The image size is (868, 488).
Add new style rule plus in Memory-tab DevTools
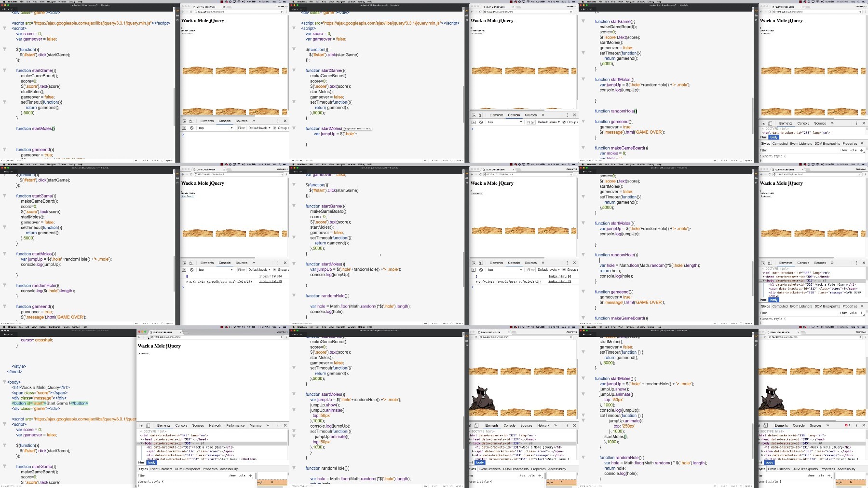tap(250, 475)
